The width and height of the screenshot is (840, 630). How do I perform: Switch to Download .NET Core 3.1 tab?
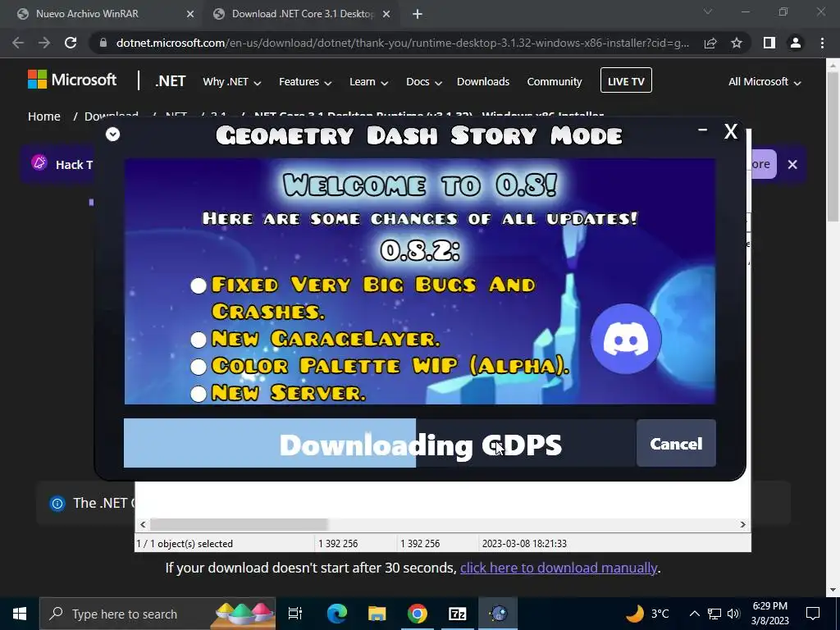[302, 14]
